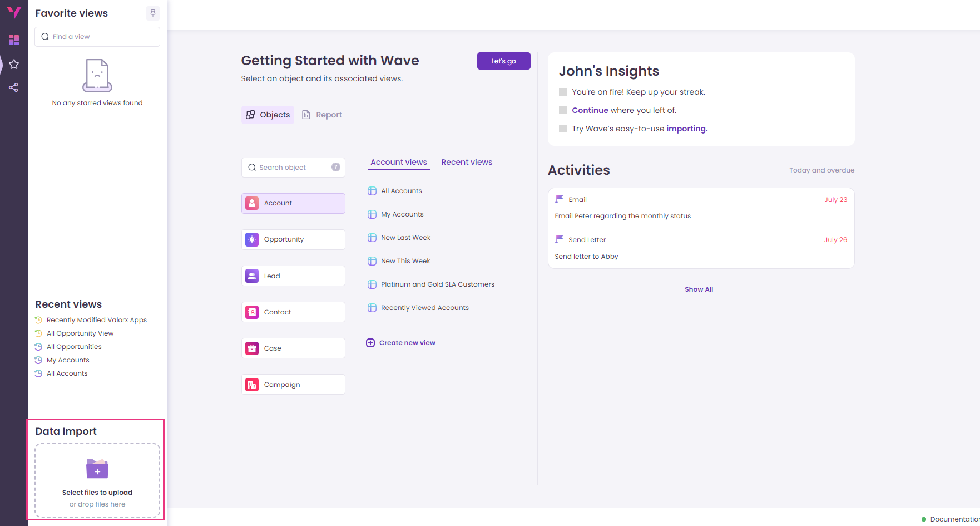
Task: Switch to the Objects tab
Action: [268, 115]
